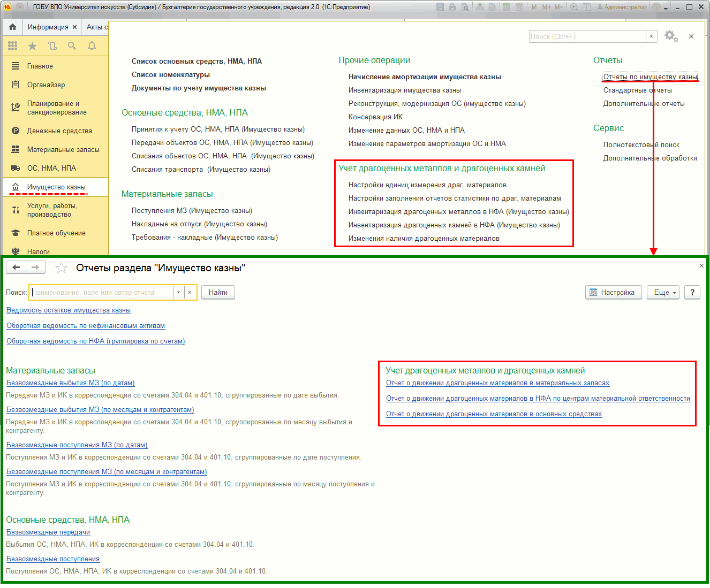Clear the Поиск (Ctrl+F) search field
The width and height of the screenshot is (710, 588).
click(651, 36)
